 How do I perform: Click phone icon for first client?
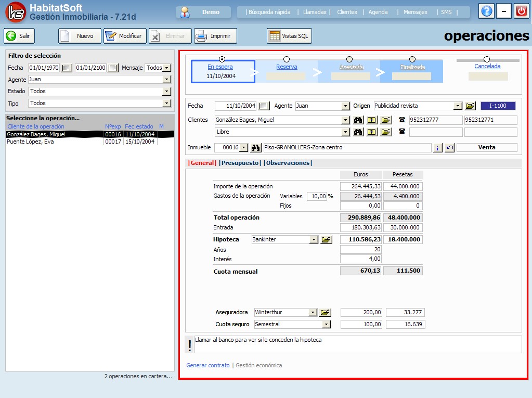[x=401, y=120]
